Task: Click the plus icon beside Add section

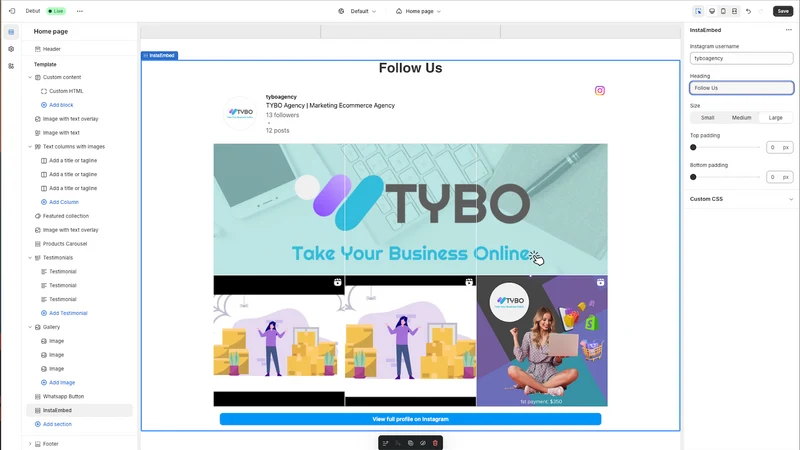Action: pos(38,424)
